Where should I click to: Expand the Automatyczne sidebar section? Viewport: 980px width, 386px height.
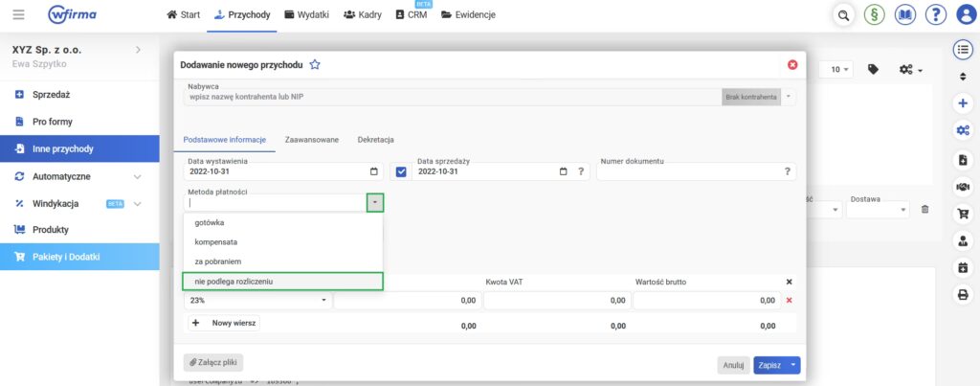tap(137, 176)
